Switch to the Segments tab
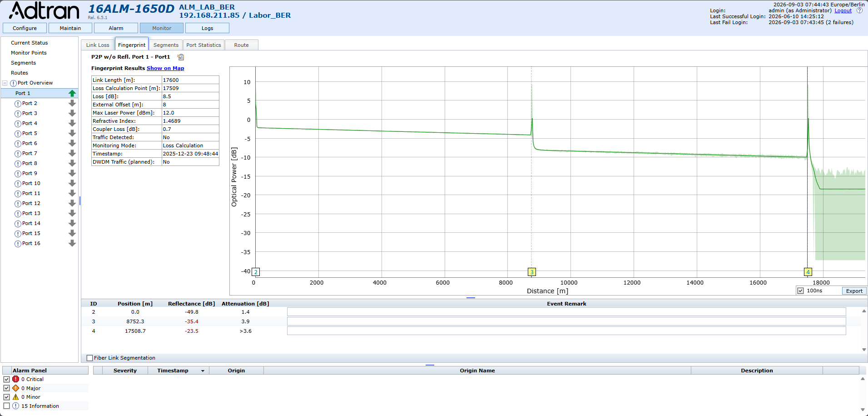Screen dimensions: 868x416 coord(166,45)
